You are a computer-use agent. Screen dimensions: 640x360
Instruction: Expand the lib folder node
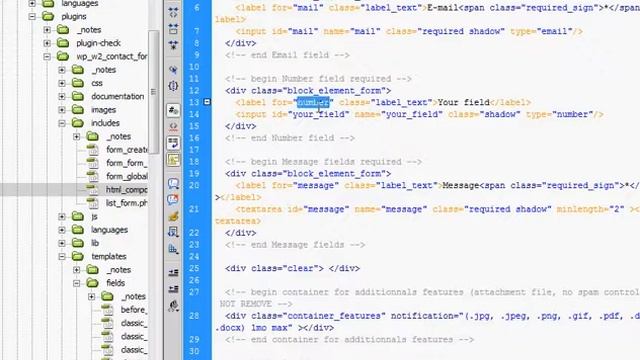pos(62,243)
